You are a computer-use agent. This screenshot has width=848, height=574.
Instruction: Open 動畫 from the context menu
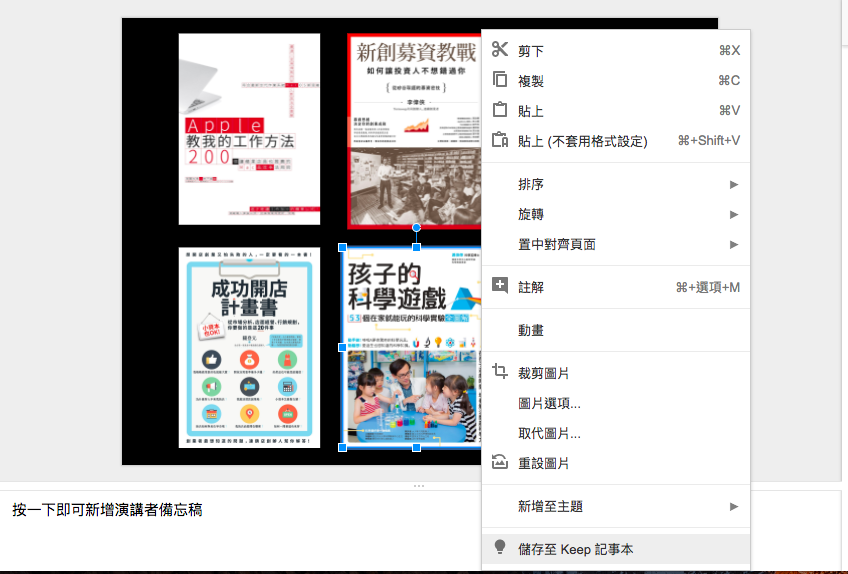[615, 330]
